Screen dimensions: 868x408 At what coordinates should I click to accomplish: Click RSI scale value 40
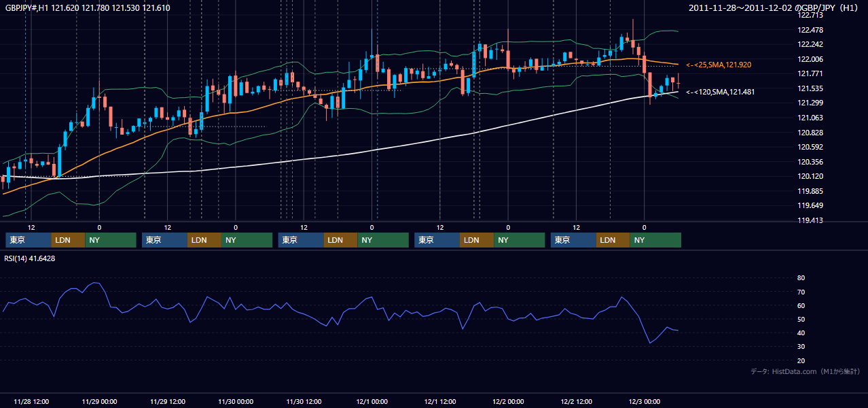pyautogui.click(x=801, y=333)
